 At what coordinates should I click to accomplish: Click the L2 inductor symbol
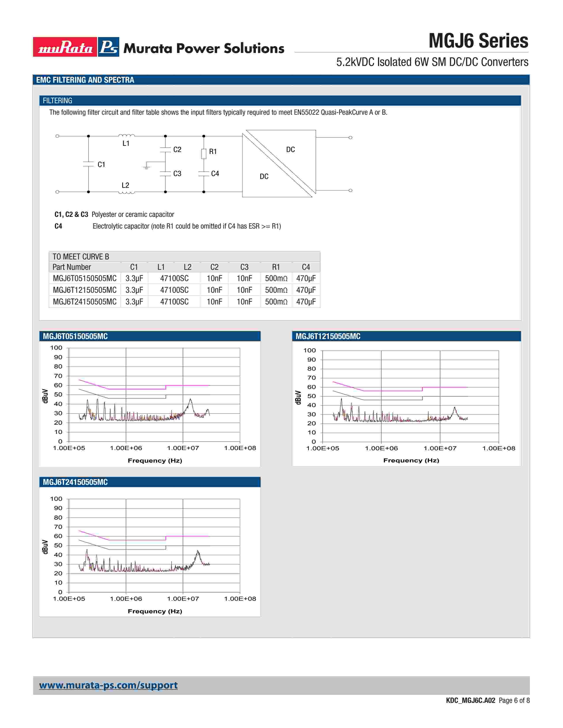pos(127,192)
